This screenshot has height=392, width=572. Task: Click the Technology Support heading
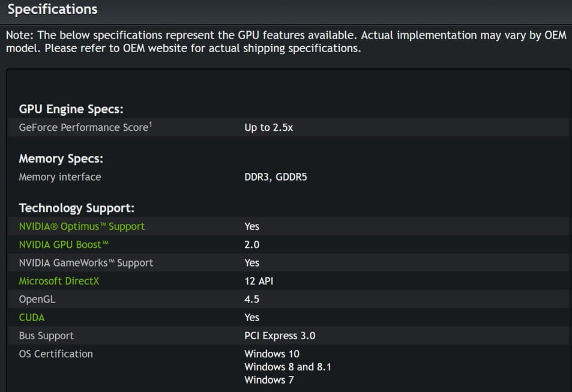pos(77,208)
